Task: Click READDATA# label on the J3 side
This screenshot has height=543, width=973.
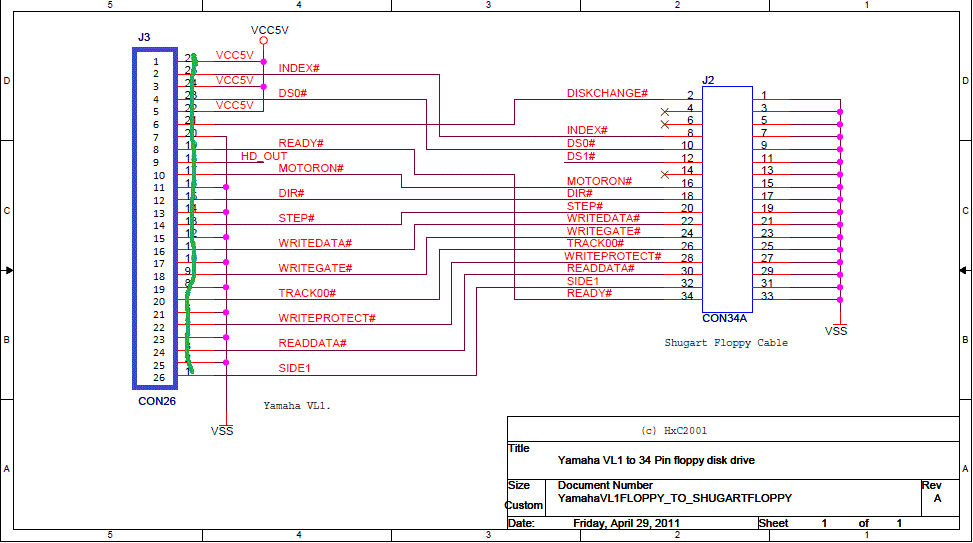Action: pyautogui.click(x=312, y=343)
